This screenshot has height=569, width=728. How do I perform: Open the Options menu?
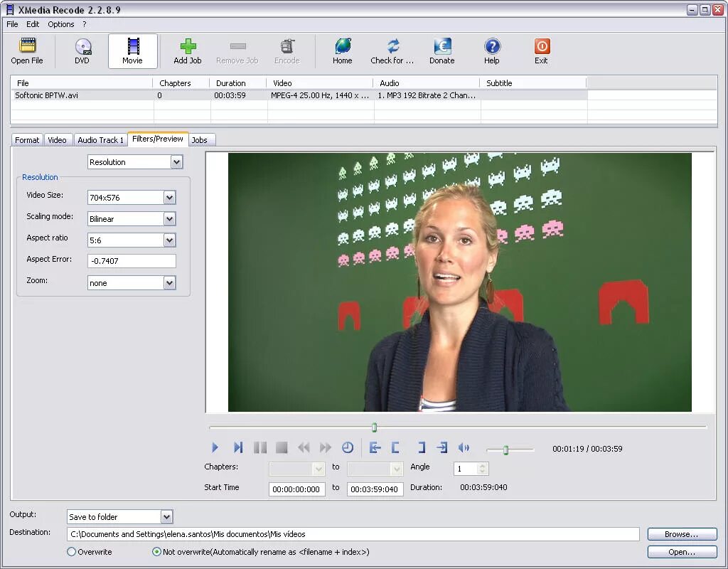click(x=60, y=23)
